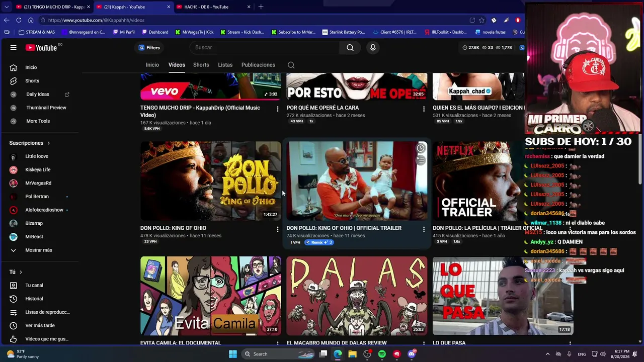Viewport: 644px width, 362px height.
Task: Open Alofokeradioshow subscription channel
Action: [x=44, y=210]
